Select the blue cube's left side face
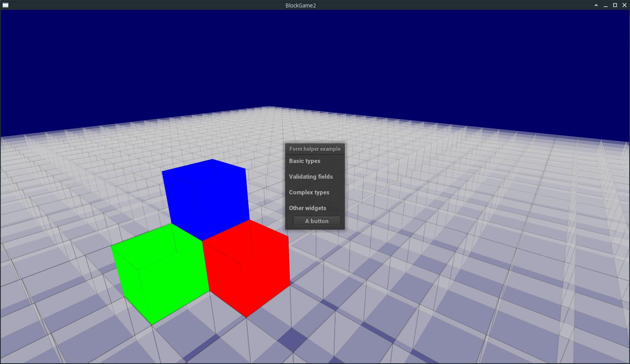The width and height of the screenshot is (630, 364). (183, 204)
